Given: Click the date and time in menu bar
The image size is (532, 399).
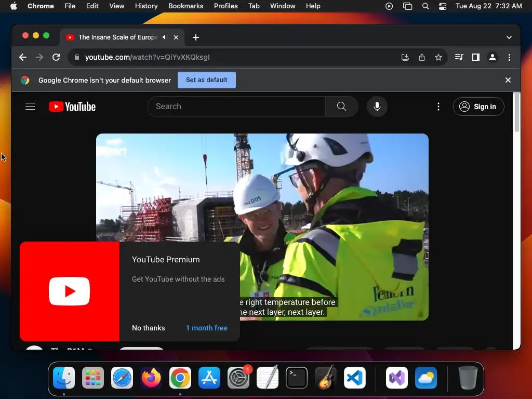Looking at the screenshot, I should pyautogui.click(x=488, y=6).
